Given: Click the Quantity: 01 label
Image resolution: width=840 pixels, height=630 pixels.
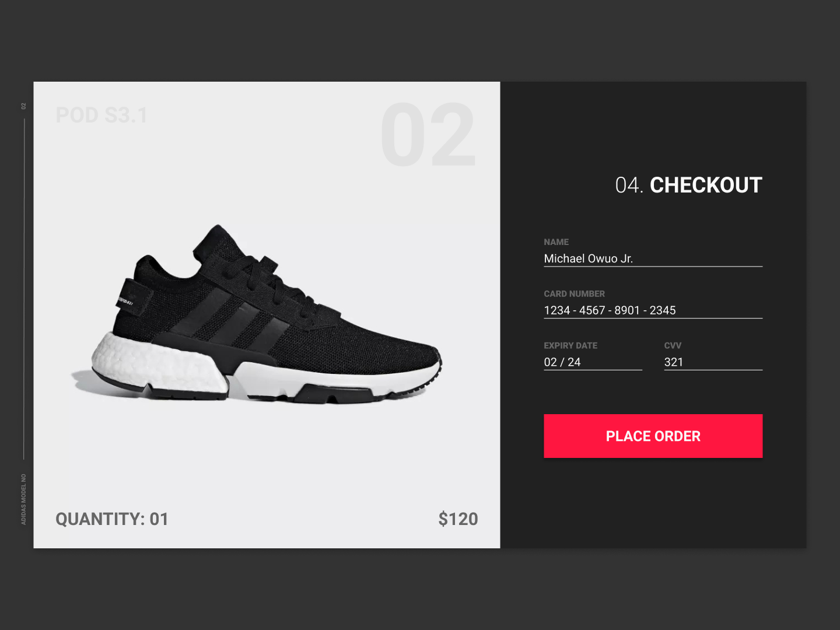Looking at the screenshot, I should [112, 519].
